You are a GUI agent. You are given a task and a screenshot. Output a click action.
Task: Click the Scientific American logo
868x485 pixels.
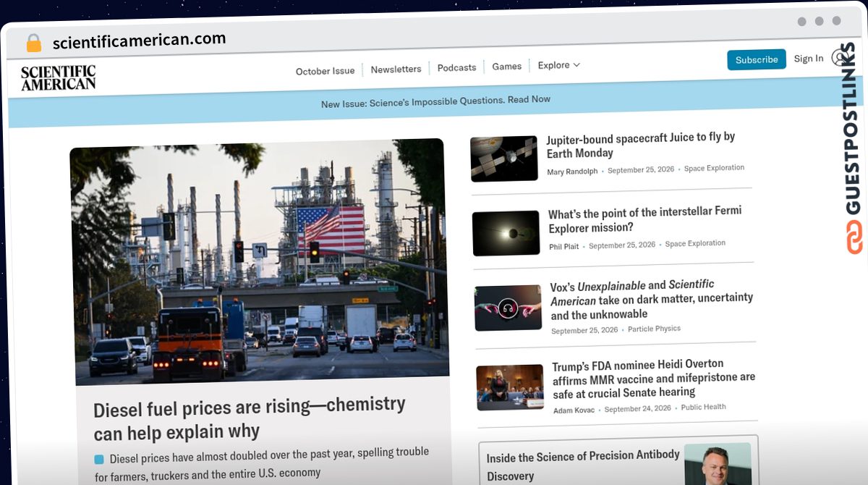(x=59, y=77)
